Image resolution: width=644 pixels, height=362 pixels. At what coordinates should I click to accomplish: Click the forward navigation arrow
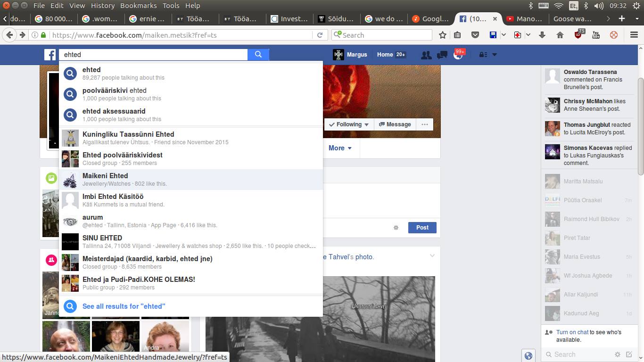click(22, 35)
